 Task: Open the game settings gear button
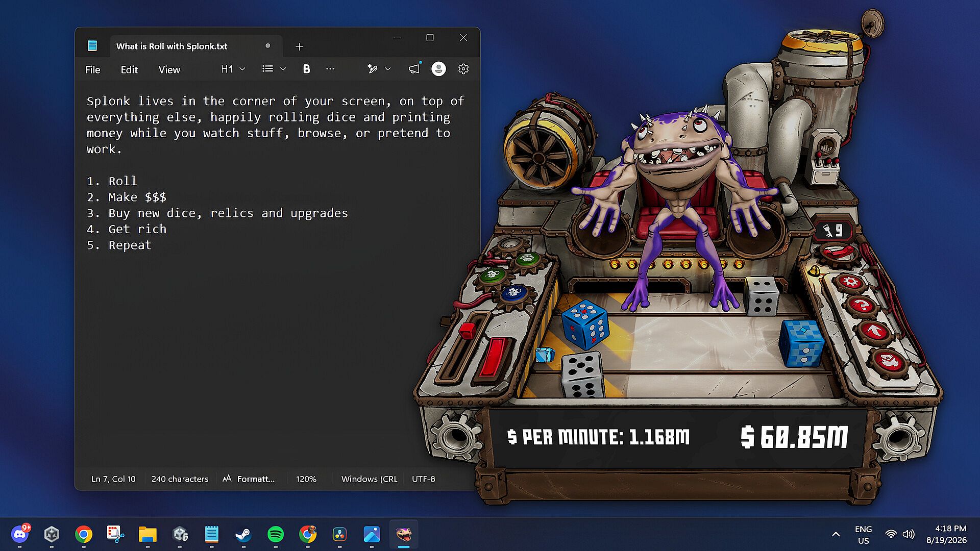850,282
